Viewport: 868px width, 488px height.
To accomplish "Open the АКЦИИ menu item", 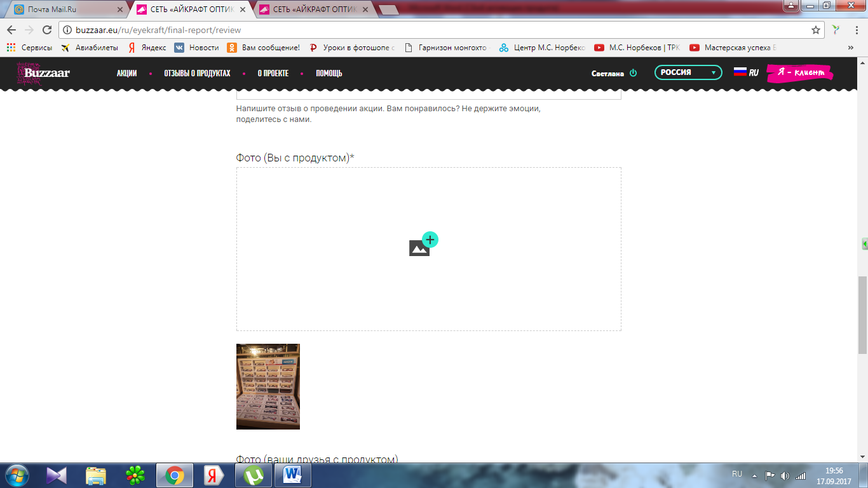I will click(126, 73).
